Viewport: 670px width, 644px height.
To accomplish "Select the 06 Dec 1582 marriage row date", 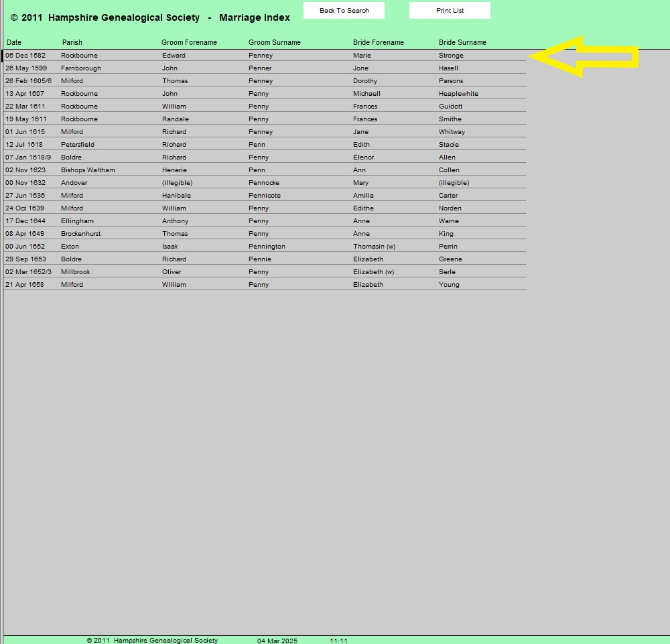I will click(x=25, y=56).
